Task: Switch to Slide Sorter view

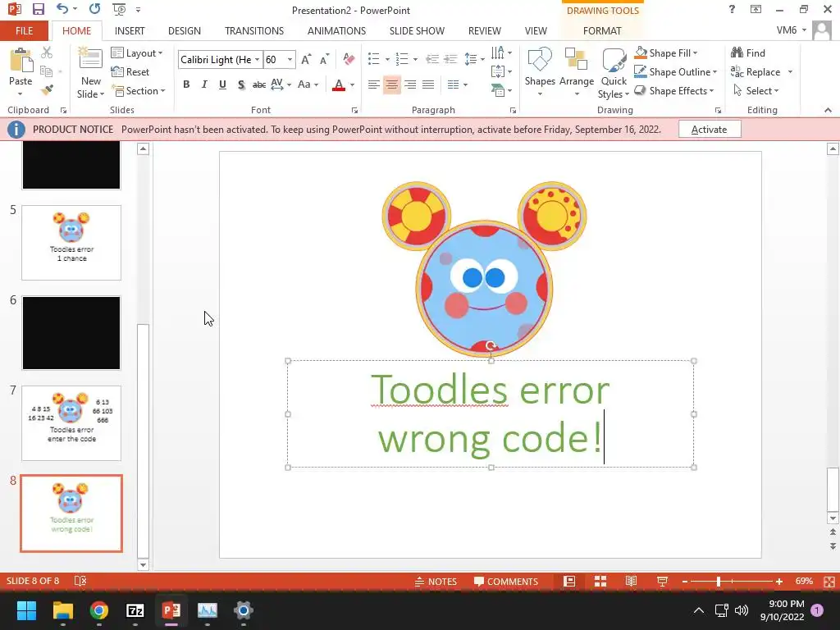Action: tap(600, 582)
